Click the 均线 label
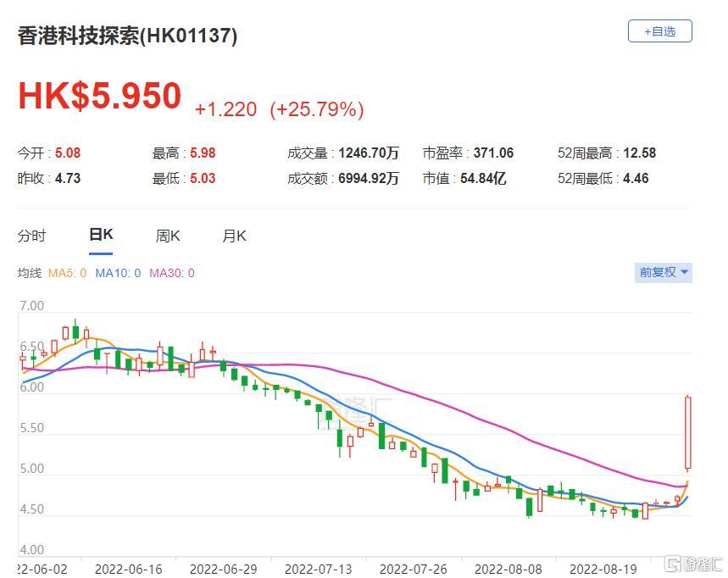 (30, 273)
